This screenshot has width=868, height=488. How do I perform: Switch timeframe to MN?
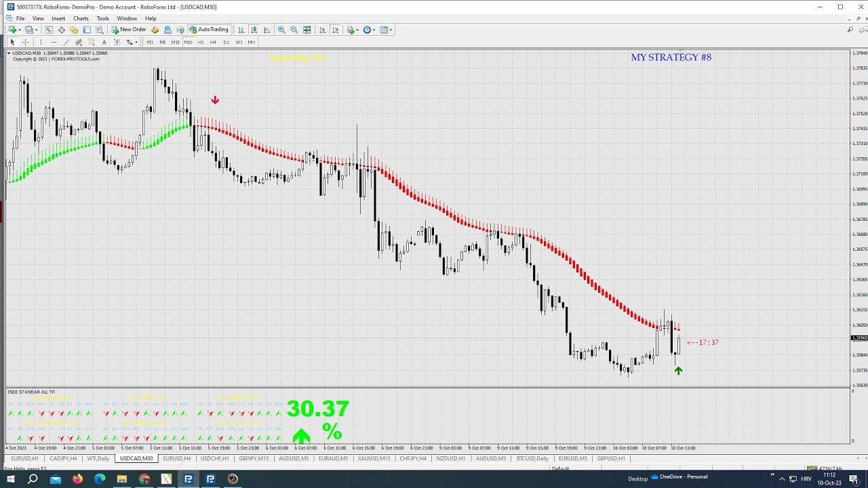coord(251,42)
